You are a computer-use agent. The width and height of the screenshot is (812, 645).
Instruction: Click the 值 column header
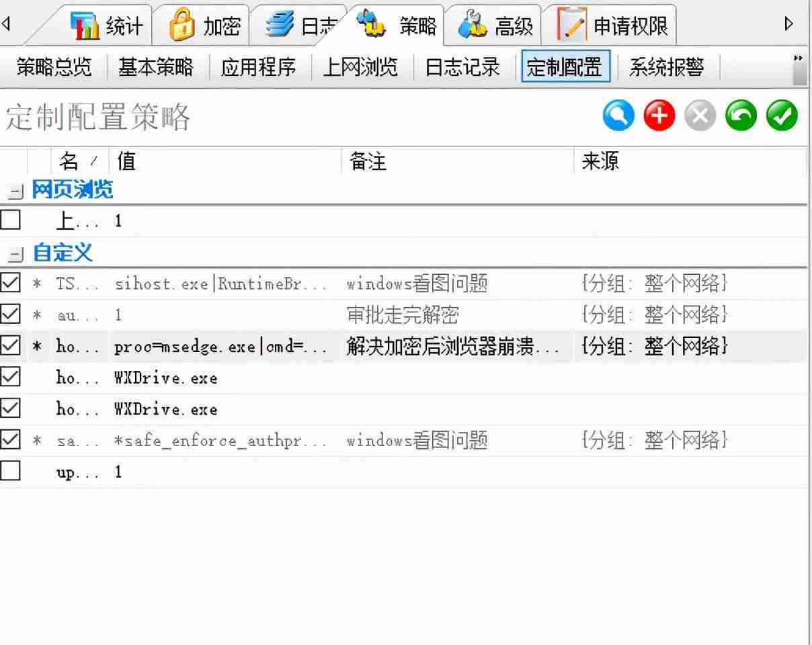point(226,161)
